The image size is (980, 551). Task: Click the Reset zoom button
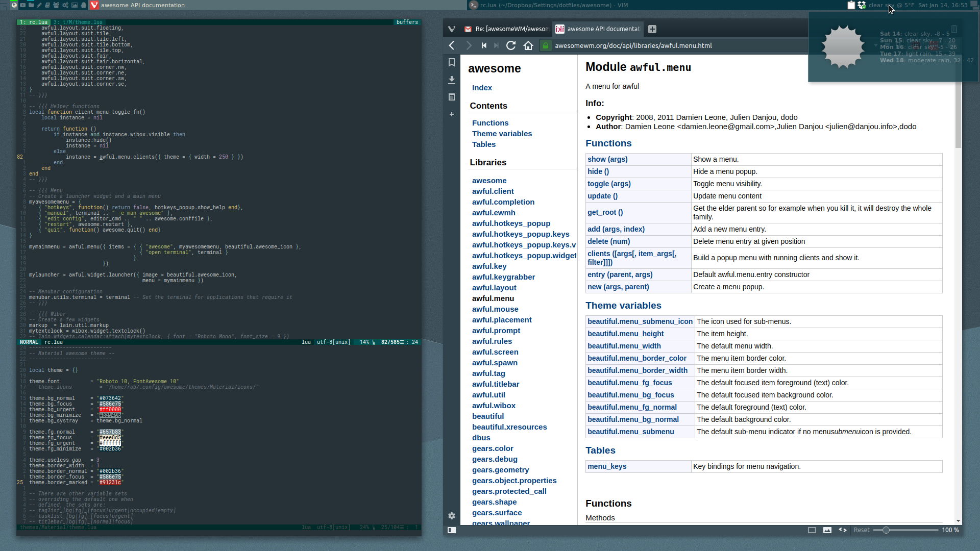[862, 530]
